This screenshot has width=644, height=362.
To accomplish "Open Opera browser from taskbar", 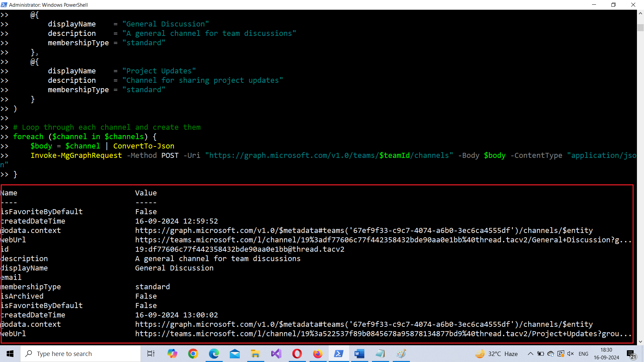I will pyautogui.click(x=297, y=354).
